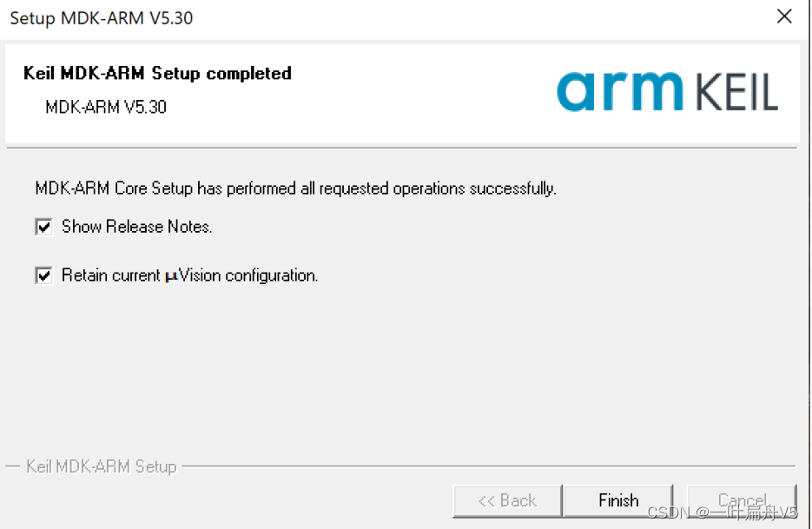Click the Show Release Notes label text
Image resolution: width=812 pixels, height=529 pixels.
(x=136, y=227)
